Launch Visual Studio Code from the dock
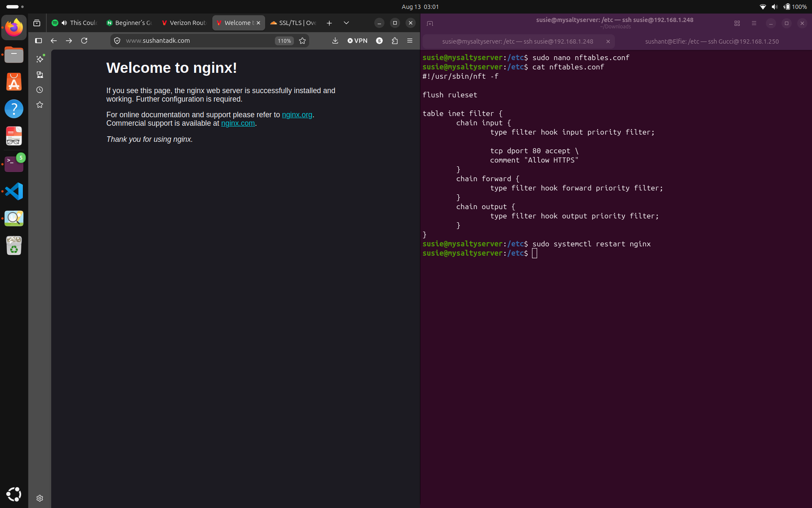812x508 pixels. (14, 191)
